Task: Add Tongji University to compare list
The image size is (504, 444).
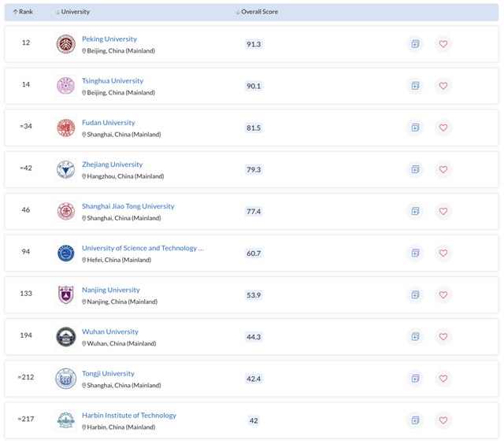Action: point(415,378)
